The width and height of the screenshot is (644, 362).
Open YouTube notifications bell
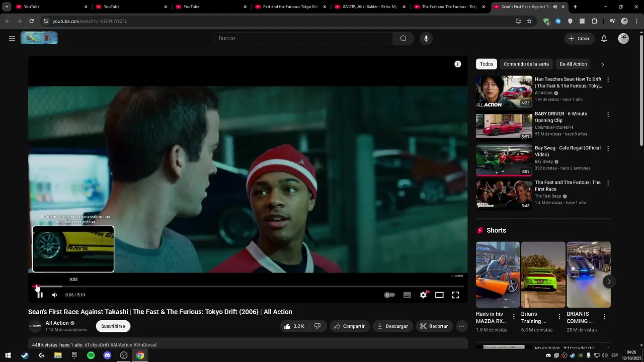604,39
